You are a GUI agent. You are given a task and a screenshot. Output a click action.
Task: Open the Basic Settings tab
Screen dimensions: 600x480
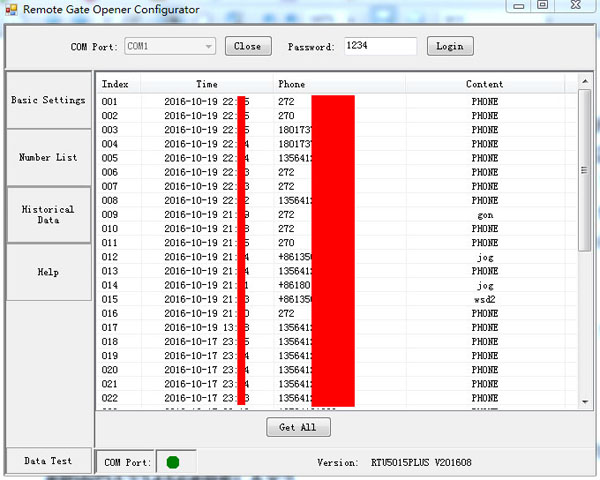click(49, 100)
